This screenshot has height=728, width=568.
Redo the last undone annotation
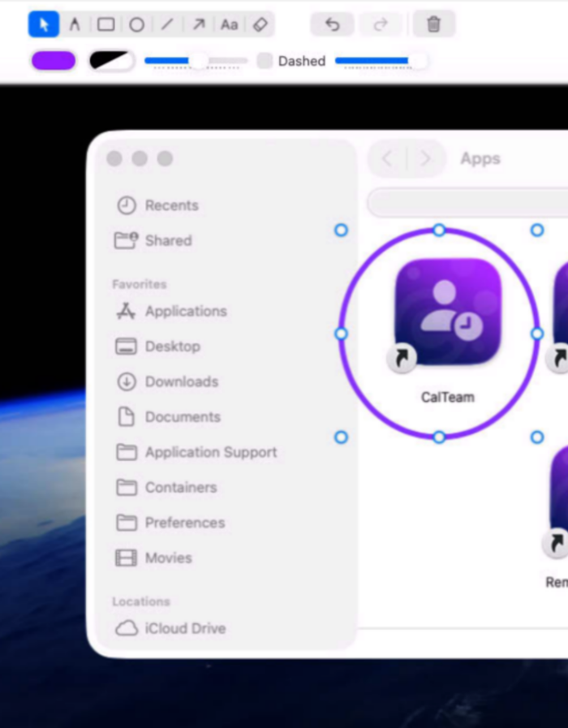381,24
